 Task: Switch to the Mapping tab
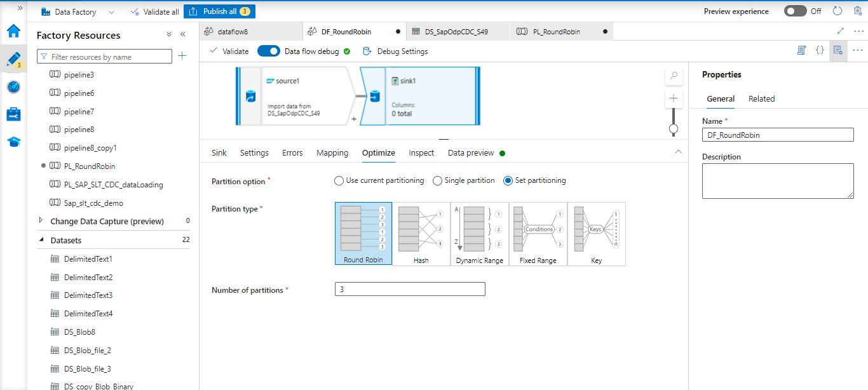coord(332,153)
